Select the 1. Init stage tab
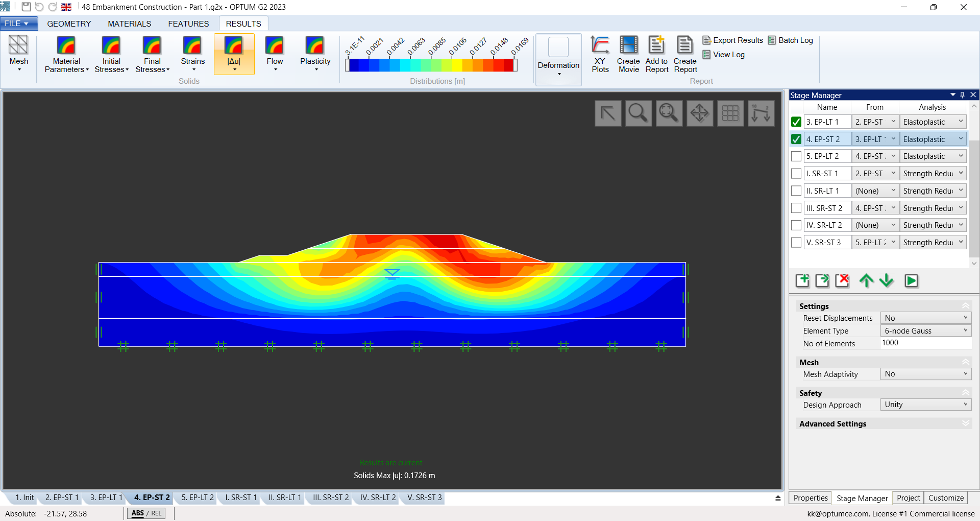Screen dimensions: 980x521 click(x=24, y=498)
